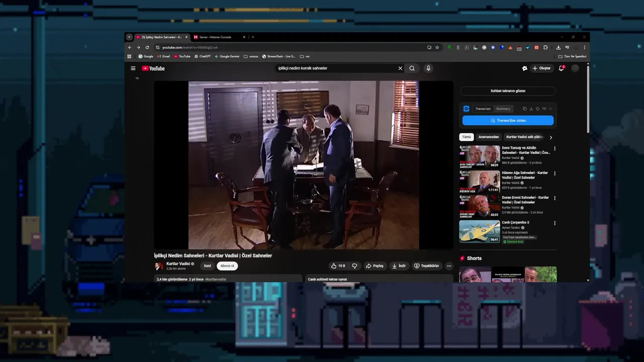Open the tab search dropdown arrow
Screen dimensions: 644x362
(x=129, y=37)
